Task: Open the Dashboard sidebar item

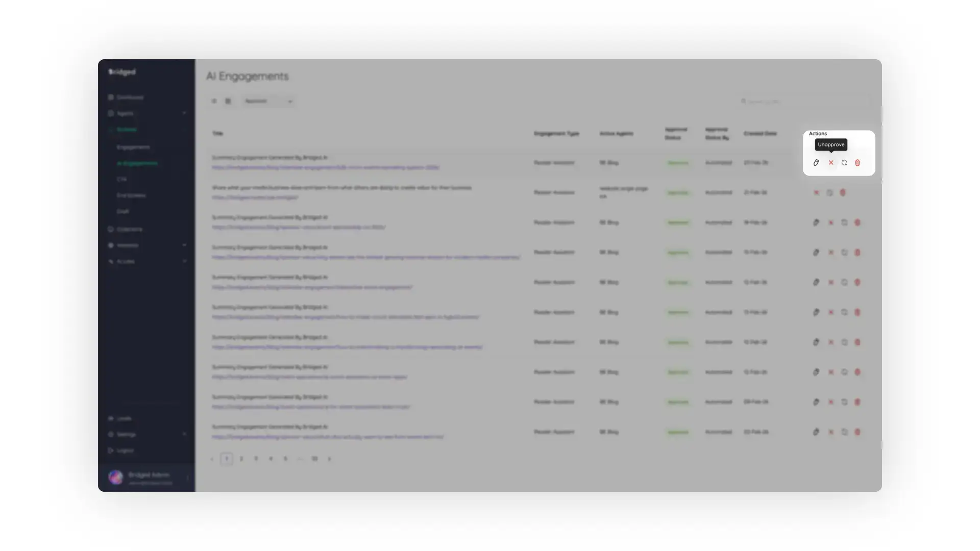Action: (x=126, y=97)
